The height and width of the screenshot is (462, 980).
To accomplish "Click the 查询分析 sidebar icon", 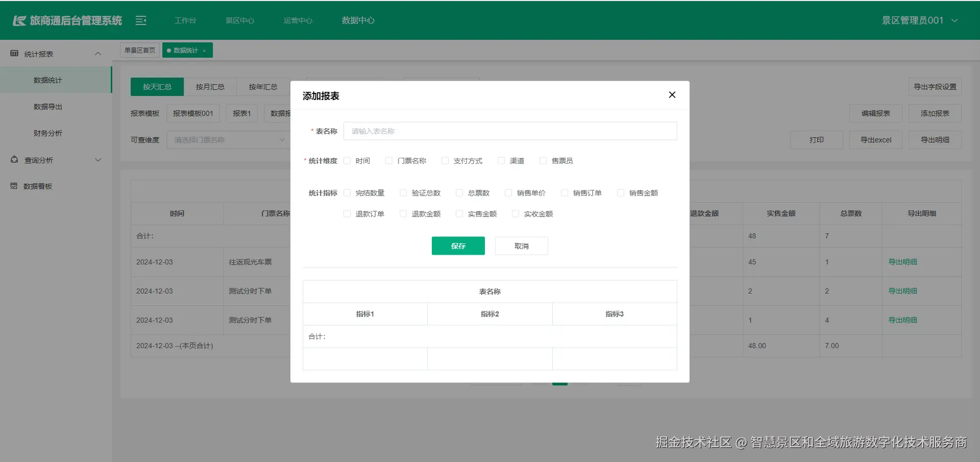I will (14, 159).
